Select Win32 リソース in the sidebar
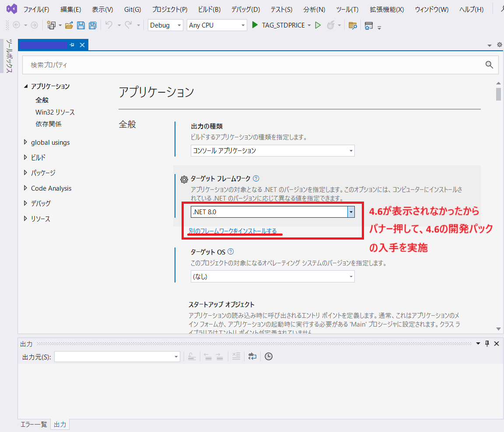Image resolution: width=504 pixels, height=432 pixels. click(55, 112)
